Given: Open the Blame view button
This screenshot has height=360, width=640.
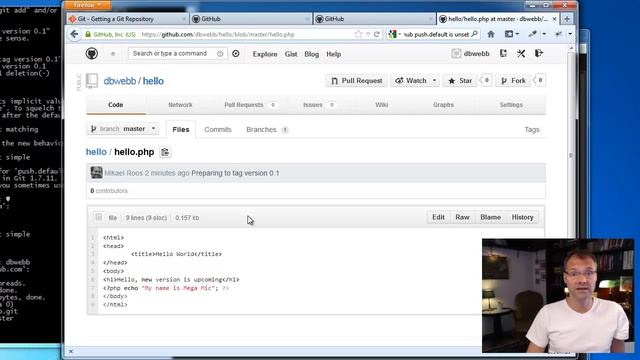Looking at the screenshot, I should [x=490, y=217].
